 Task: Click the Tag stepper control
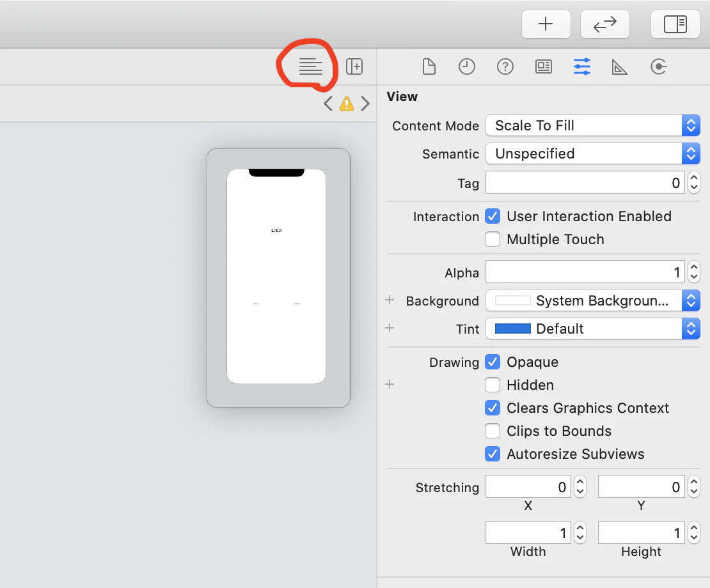tap(694, 182)
